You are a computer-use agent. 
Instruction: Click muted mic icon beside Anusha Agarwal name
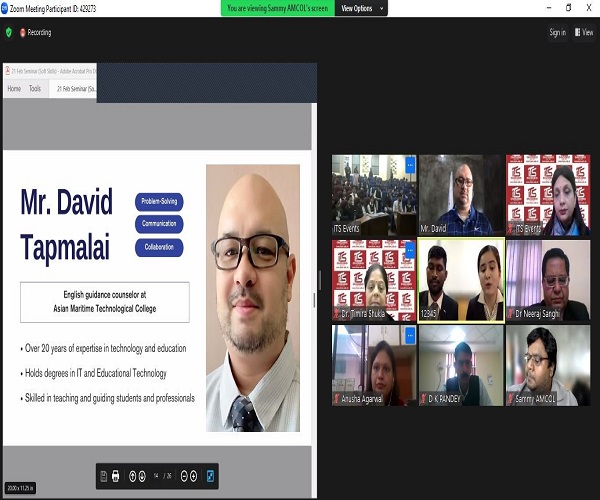tap(336, 399)
